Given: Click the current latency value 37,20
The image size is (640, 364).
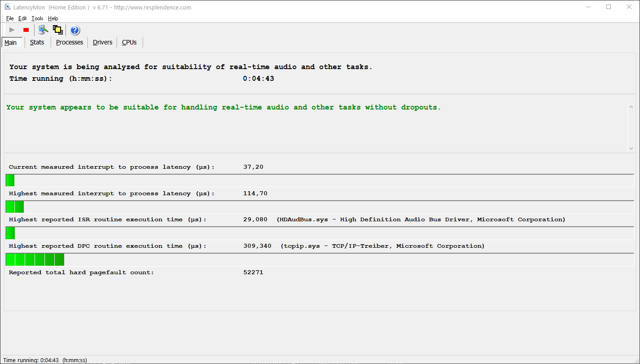Looking at the screenshot, I should tap(253, 167).
